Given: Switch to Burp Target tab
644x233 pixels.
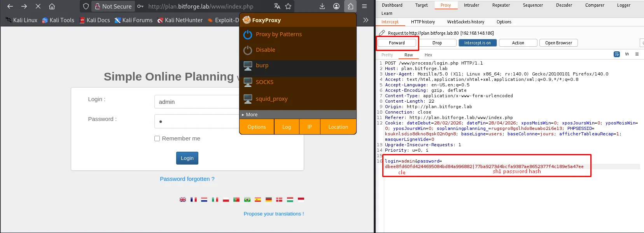Looking at the screenshot, I should click(422, 5).
